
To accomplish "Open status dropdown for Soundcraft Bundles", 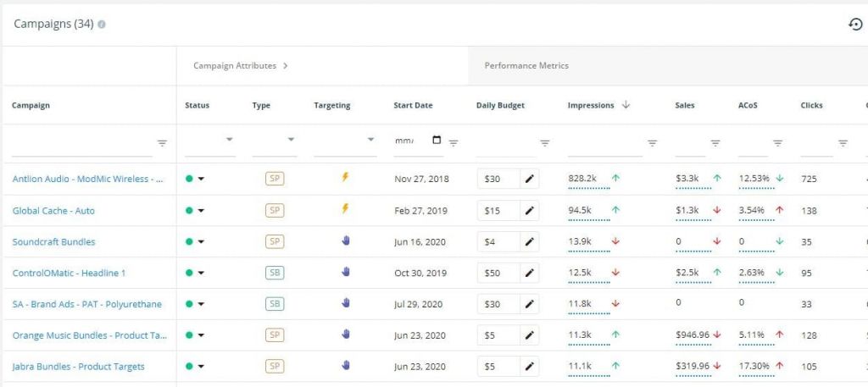I will (x=201, y=241).
